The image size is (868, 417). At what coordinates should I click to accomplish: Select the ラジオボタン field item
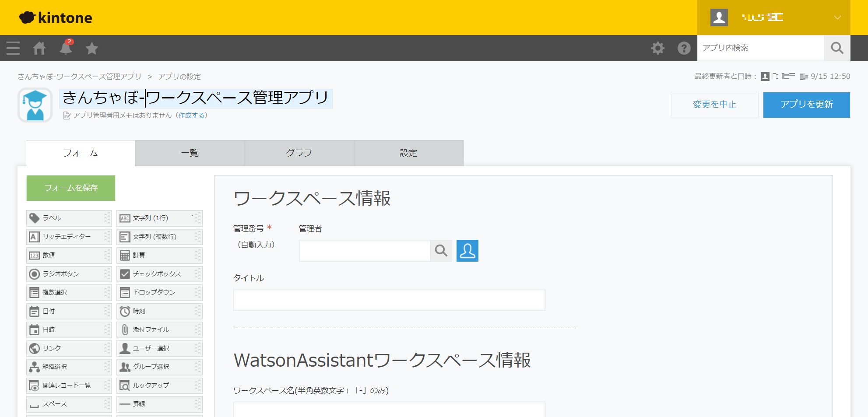click(x=69, y=274)
